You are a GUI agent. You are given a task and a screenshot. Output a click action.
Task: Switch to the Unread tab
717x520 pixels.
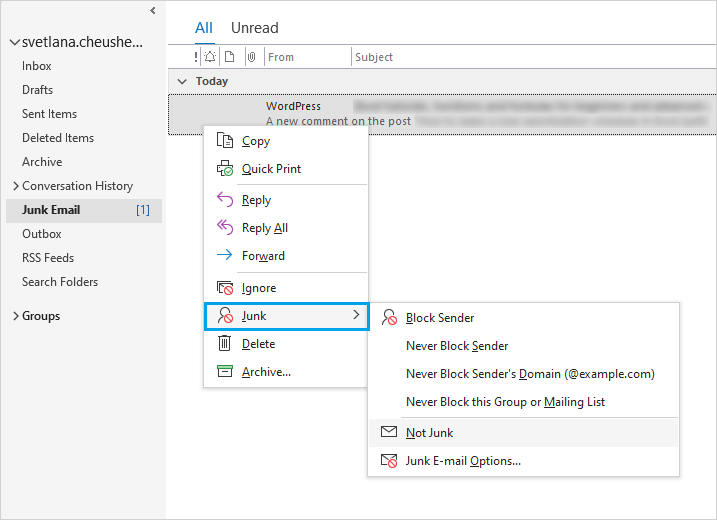[254, 28]
